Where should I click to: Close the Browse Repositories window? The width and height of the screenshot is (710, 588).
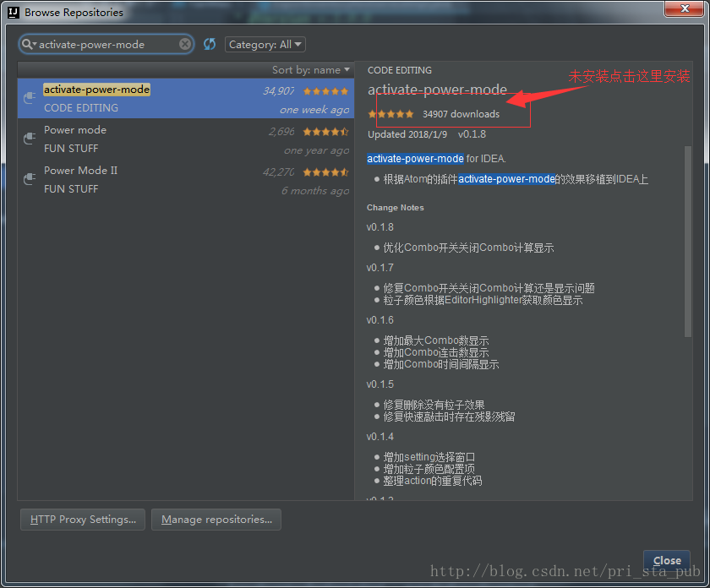click(684, 8)
